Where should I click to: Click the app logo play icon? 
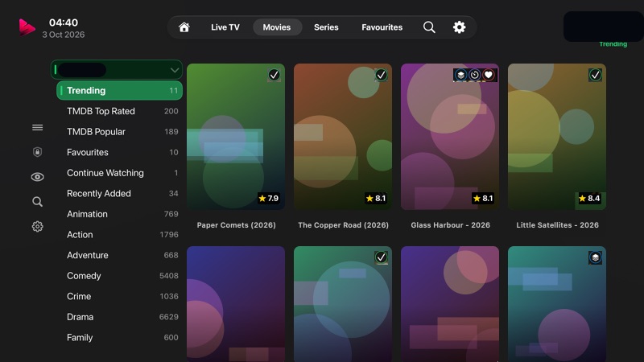27,27
